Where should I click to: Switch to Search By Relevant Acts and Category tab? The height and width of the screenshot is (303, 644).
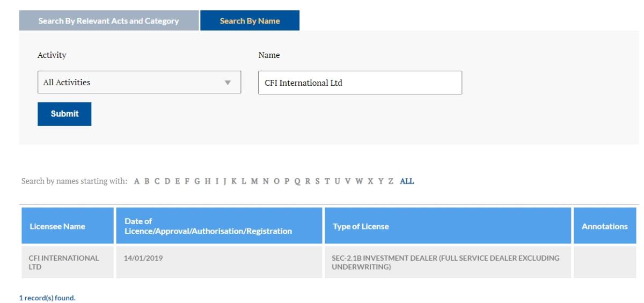[108, 21]
